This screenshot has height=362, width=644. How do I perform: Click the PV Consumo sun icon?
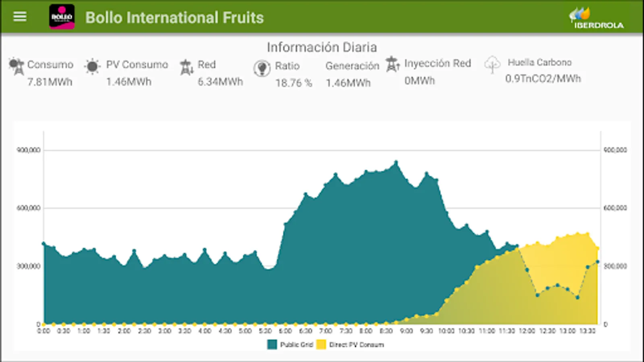[x=92, y=66]
